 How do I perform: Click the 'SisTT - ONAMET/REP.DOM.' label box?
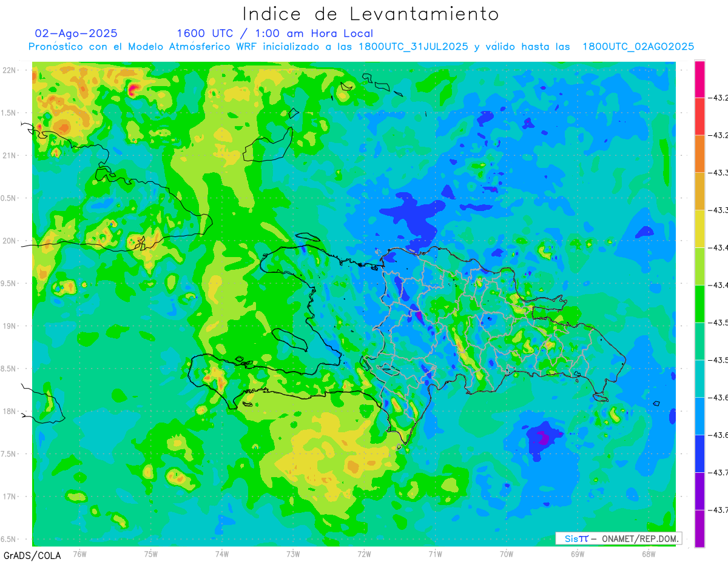pos(619,538)
